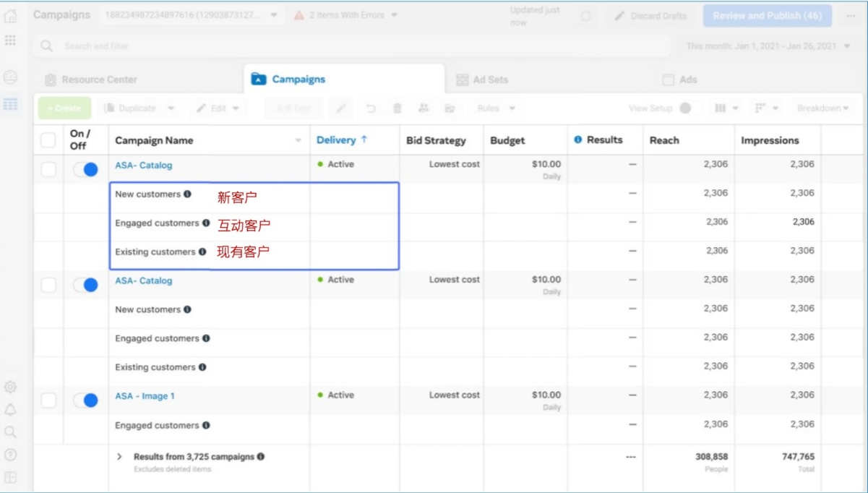The height and width of the screenshot is (493, 868).
Task: Open the nine-dot all tools menu
Action: [x=10, y=40]
